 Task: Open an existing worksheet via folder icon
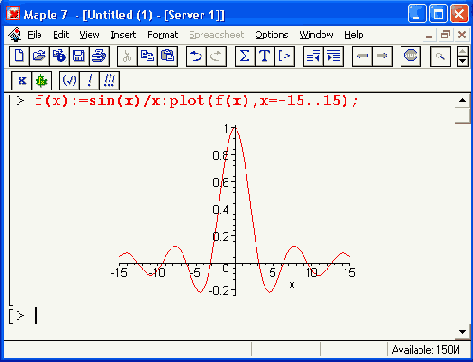pyautogui.click(x=39, y=56)
